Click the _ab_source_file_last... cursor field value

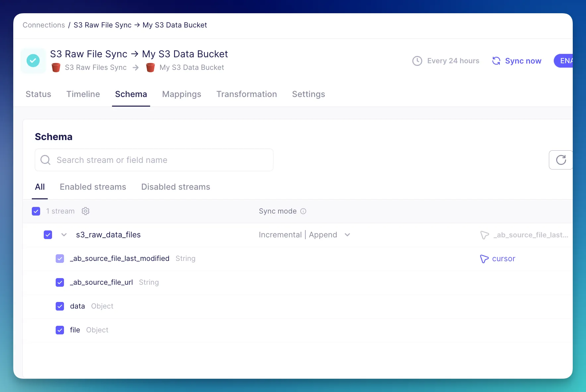[531, 235]
